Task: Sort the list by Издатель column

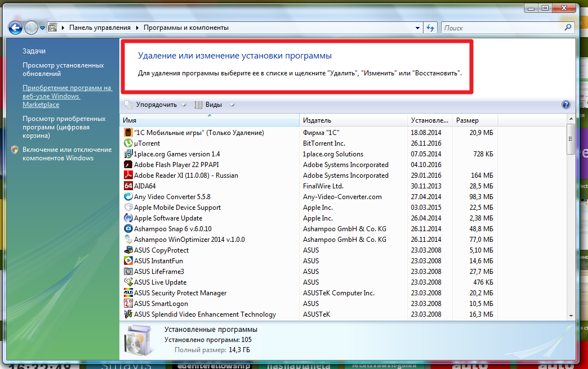Action: coord(353,120)
